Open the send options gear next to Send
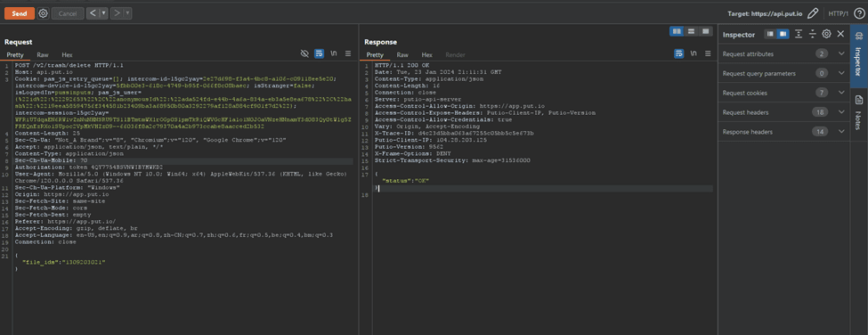The image size is (868, 335). point(44,12)
